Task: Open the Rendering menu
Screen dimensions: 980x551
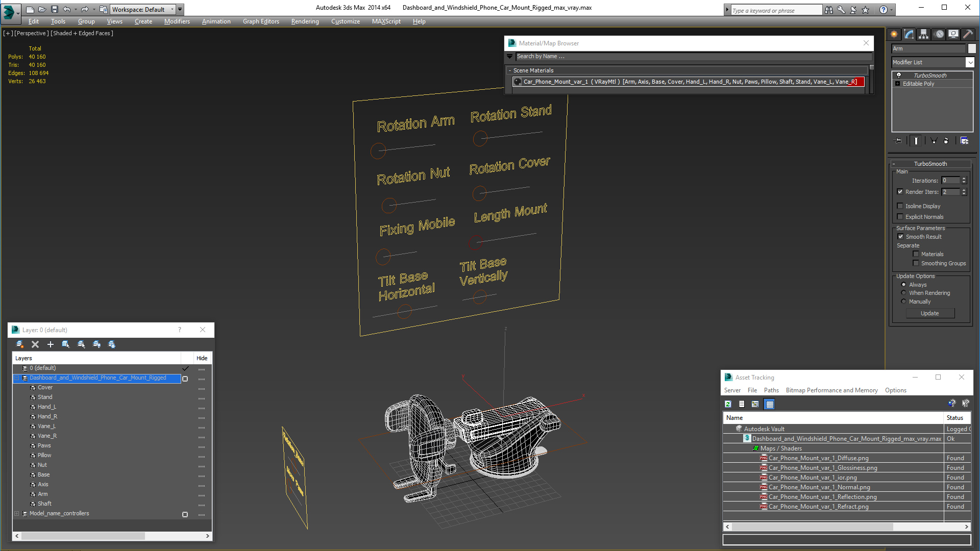Action: [x=305, y=21]
